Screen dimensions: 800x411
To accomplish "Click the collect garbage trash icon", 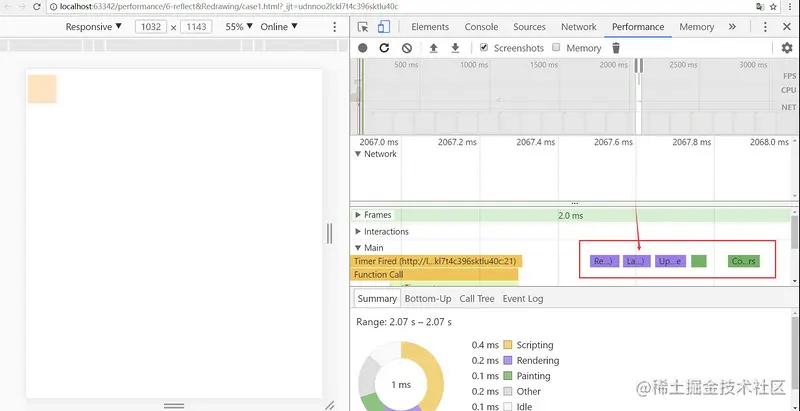I will pos(616,48).
